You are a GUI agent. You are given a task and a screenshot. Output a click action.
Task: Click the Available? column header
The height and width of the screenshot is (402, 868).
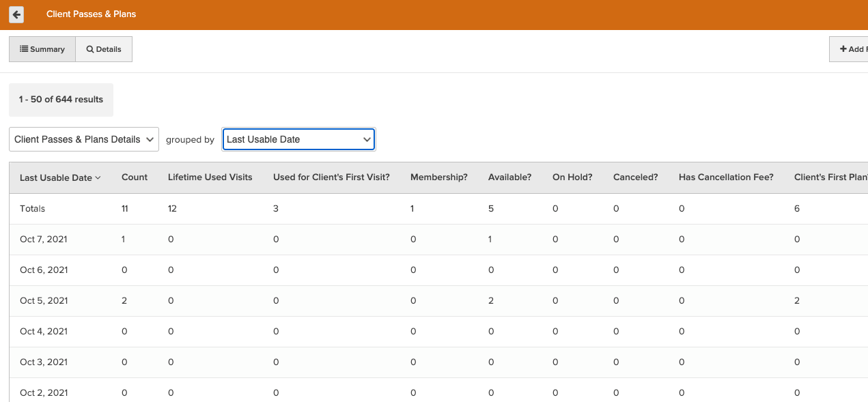pyautogui.click(x=509, y=177)
